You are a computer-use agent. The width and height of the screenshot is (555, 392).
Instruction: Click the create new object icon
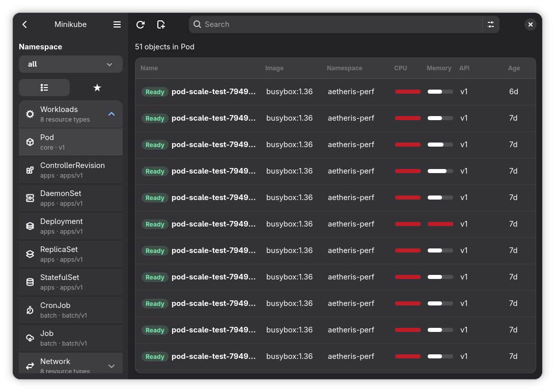point(161,24)
